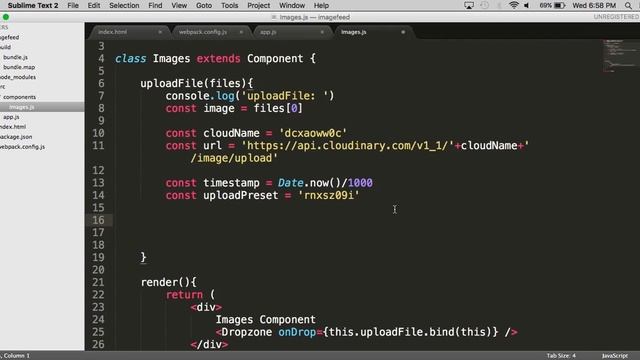Open the View menu
Screen dimensions: 640x360
point(179,5)
